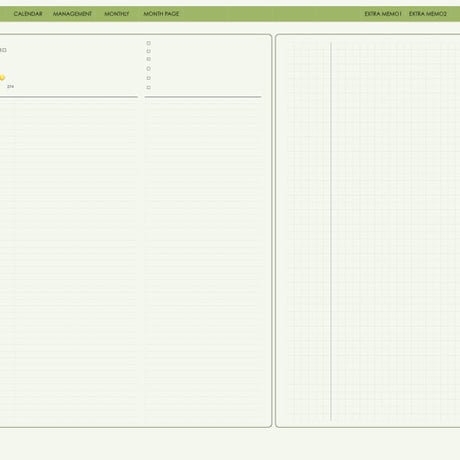Jump to EXTRA MEMO1 page
This screenshot has height=460, width=460.
(383, 14)
